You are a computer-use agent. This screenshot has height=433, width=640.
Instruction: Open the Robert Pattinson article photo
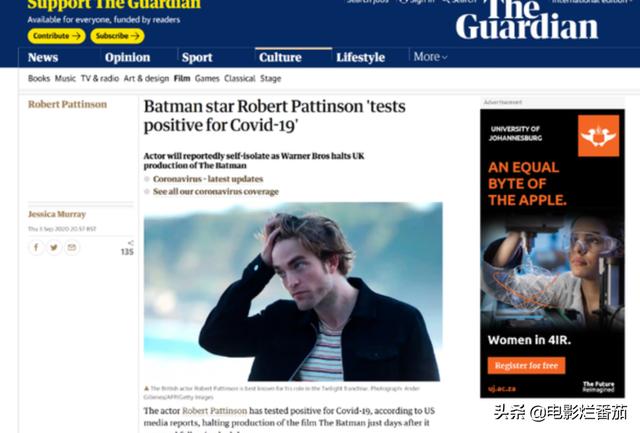(293, 292)
